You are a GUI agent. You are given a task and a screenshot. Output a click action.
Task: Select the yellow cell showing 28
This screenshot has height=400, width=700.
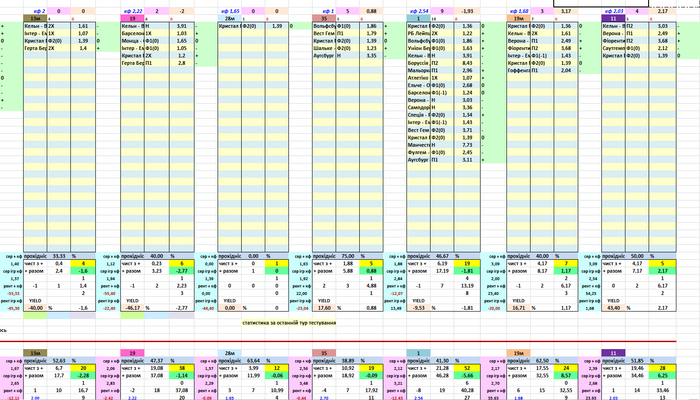point(662,368)
